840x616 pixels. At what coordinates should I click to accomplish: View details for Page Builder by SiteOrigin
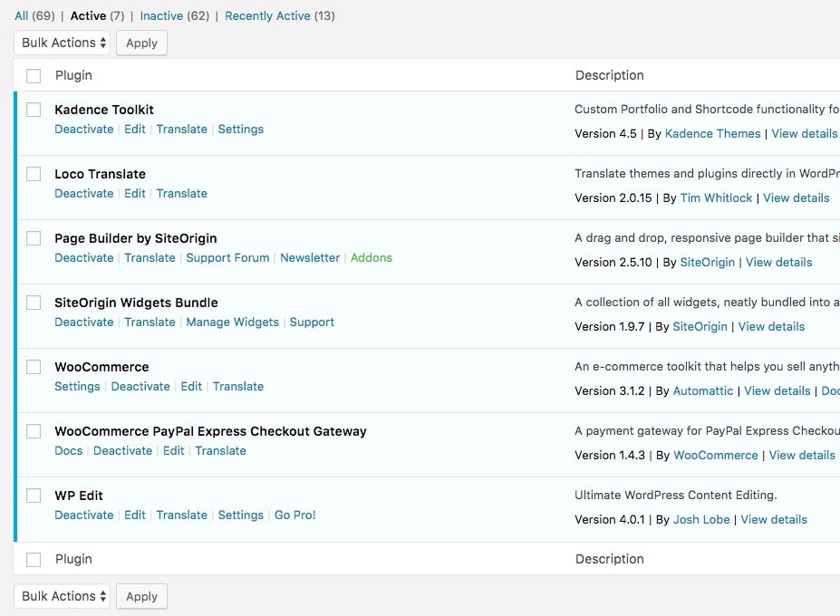pos(779,262)
